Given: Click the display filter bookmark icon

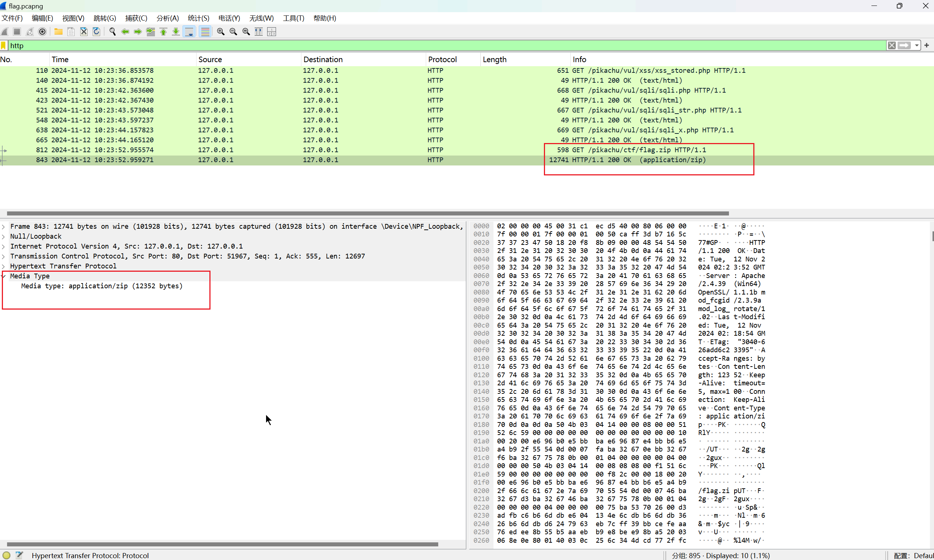Looking at the screenshot, I should pos(4,46).
